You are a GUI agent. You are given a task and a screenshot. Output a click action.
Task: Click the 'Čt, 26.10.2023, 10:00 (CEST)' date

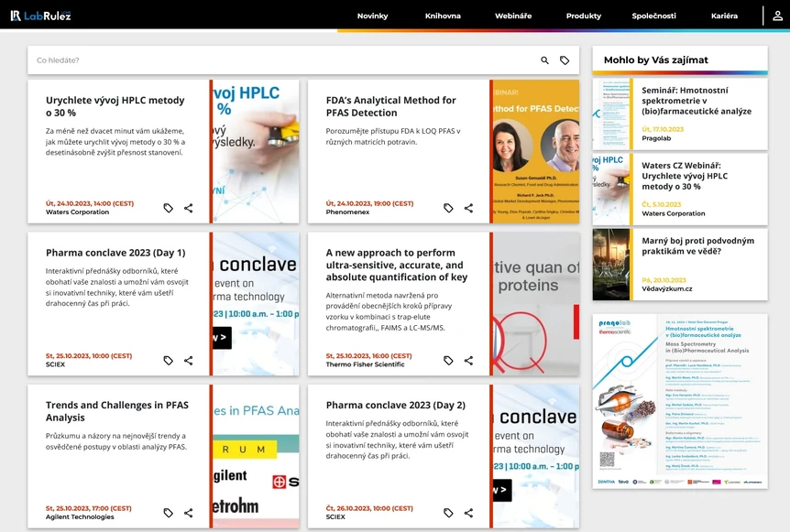click(x=369, y=508)
